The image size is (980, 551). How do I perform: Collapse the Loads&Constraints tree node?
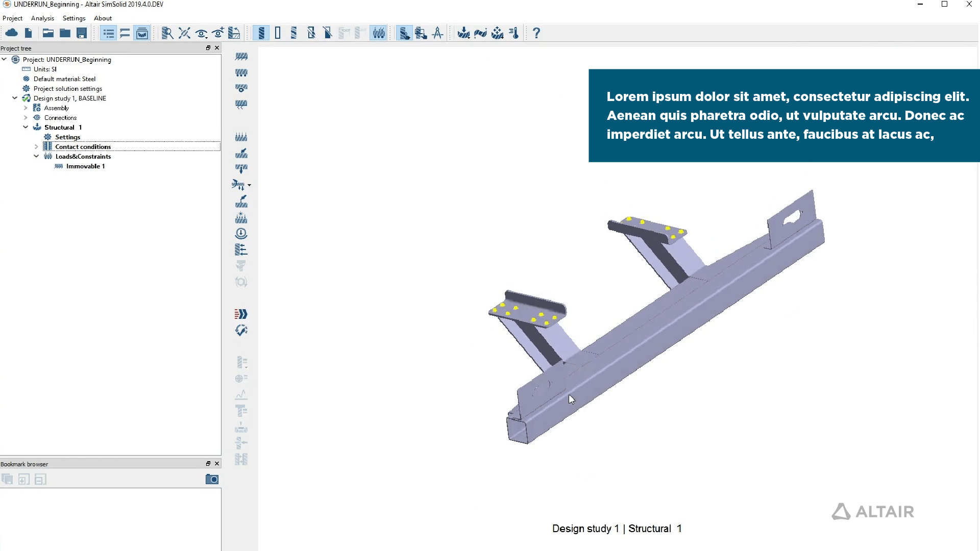coord(36,157)
